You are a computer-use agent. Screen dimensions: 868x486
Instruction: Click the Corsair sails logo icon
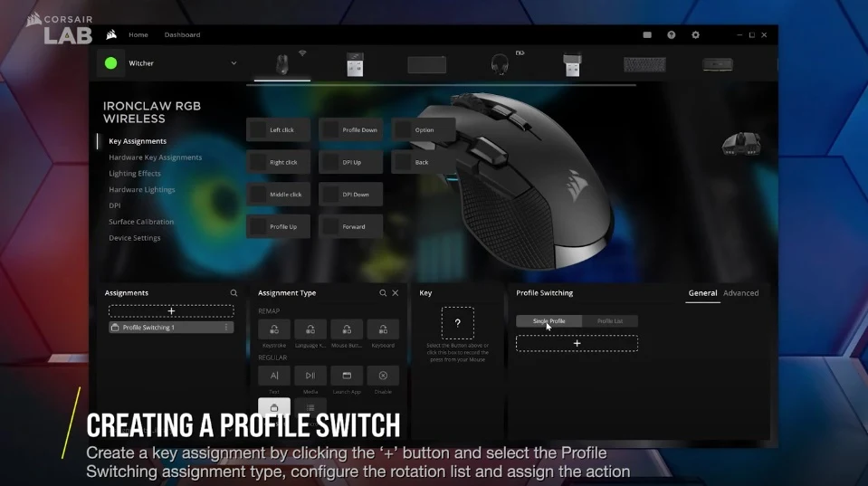[111, 35]
